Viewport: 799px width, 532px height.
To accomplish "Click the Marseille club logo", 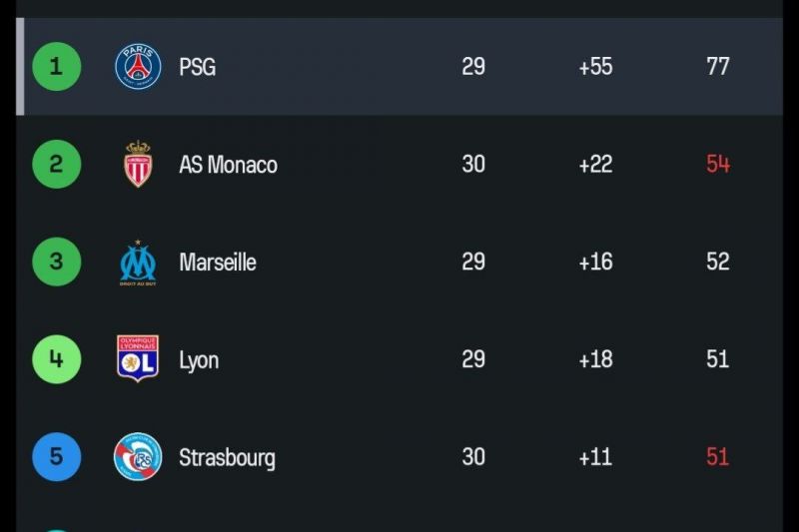I will pos(138,263).
